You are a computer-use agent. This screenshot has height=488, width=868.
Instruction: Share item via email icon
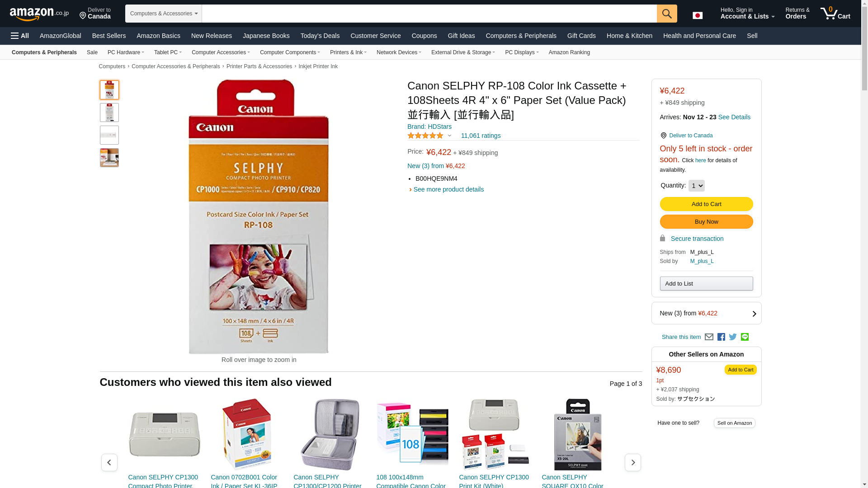(x=709, y=337)
